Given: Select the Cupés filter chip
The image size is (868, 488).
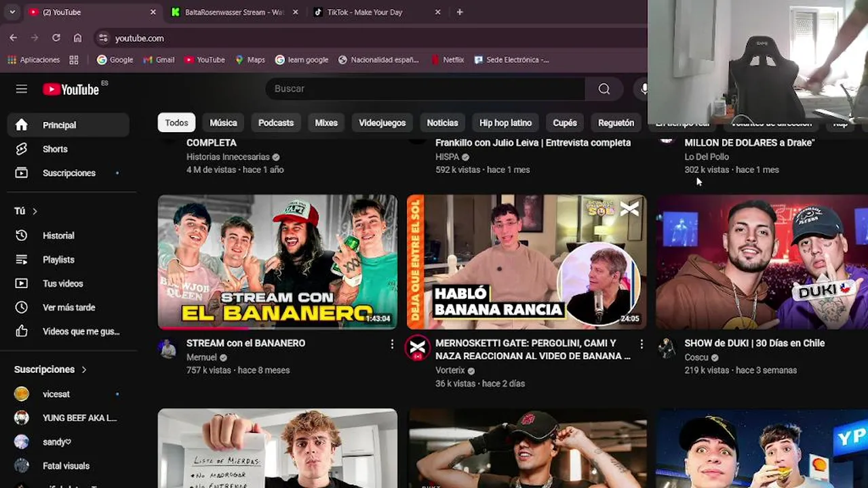Looking at the screenshot, I should (565, 123).
